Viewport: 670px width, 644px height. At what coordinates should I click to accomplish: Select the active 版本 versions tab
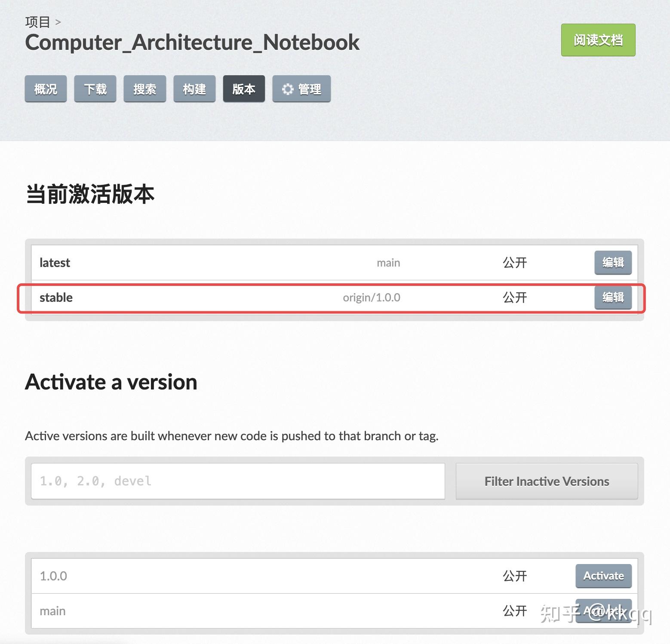point(243,89)
